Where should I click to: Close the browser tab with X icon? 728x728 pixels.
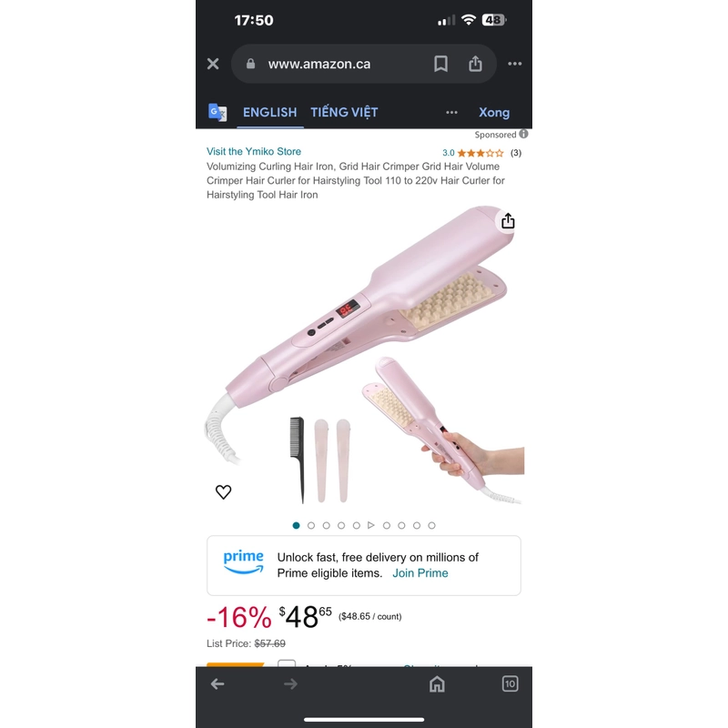(213, 64)
